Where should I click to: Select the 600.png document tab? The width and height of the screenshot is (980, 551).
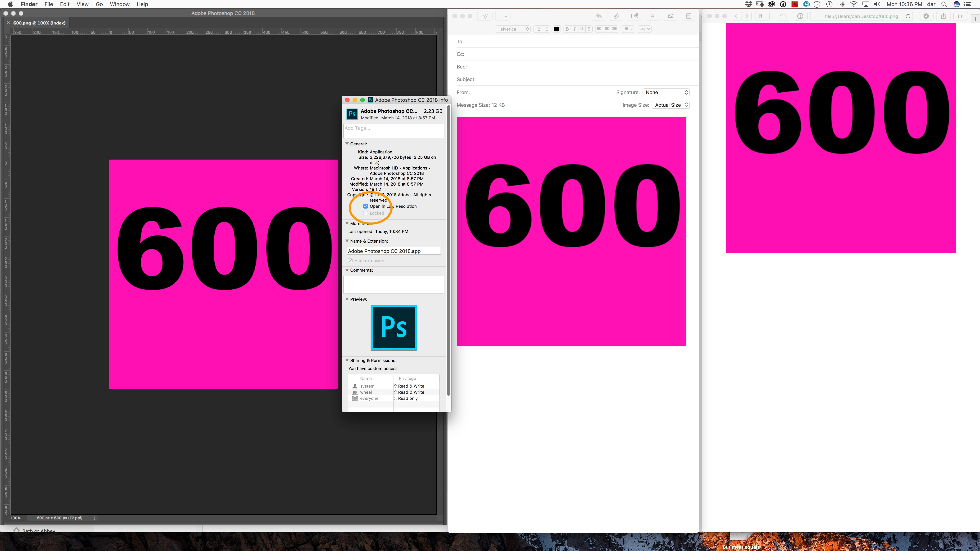click(x=39, y=23)
